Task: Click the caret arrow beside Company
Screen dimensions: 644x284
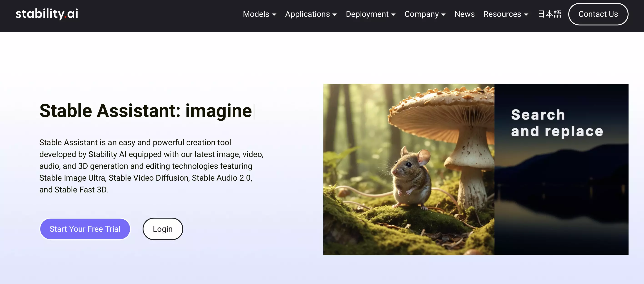Action: pyautogui.click(x=443, y=15)
